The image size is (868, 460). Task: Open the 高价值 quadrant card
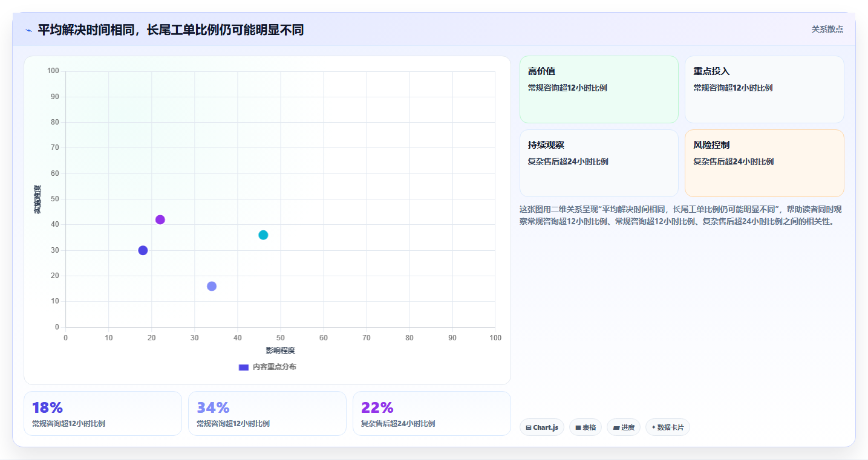tap(599, 89)
